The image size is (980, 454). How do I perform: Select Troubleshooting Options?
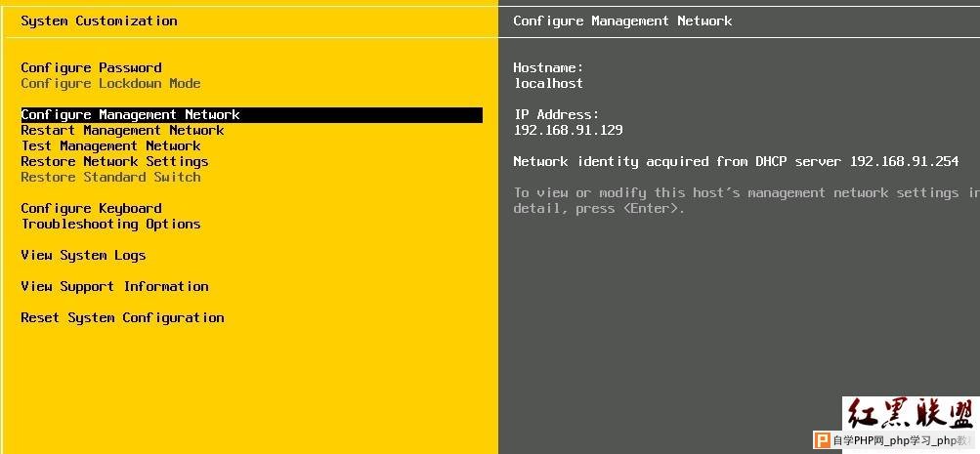[110, 224]
